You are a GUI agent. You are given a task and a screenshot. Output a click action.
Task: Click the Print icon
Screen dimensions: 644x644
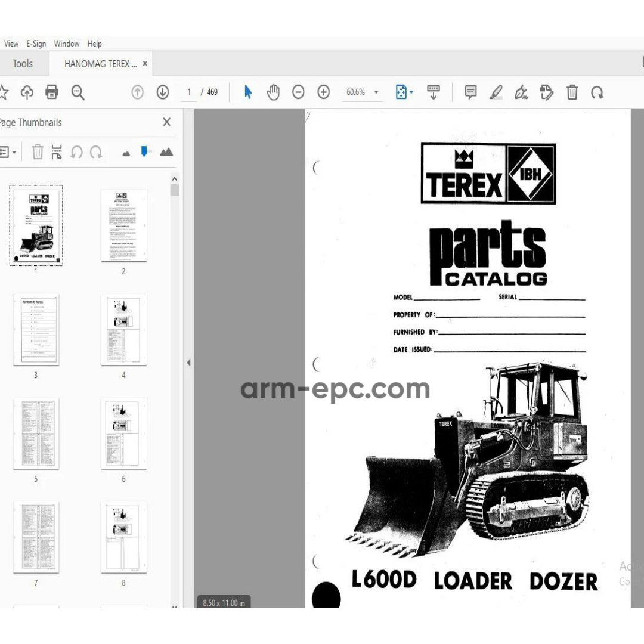tap(52, 92)
